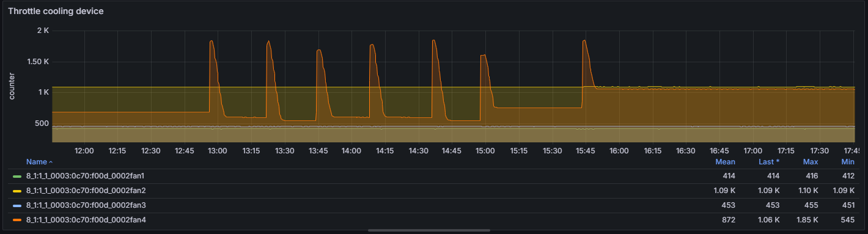Viewport: 868px width, 234px height.
Task: Sort legend by Mean column header
Action: (726, 162)
